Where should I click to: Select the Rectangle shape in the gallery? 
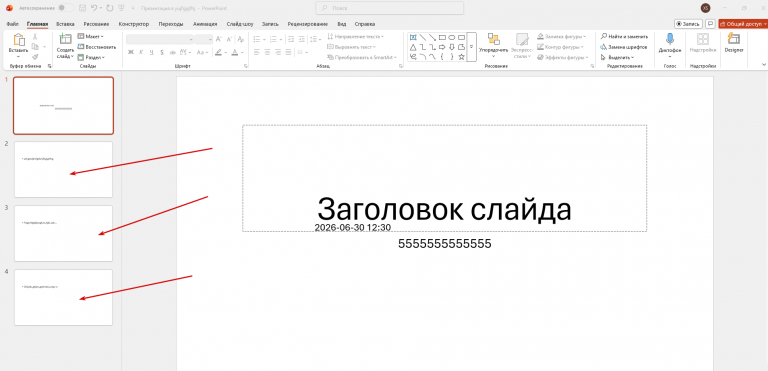coord(442,37)
